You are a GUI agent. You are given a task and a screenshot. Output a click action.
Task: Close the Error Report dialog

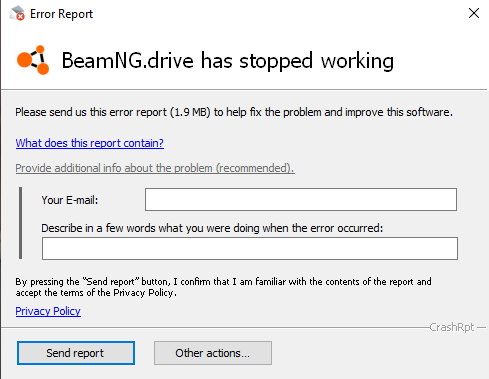[474, 13]
